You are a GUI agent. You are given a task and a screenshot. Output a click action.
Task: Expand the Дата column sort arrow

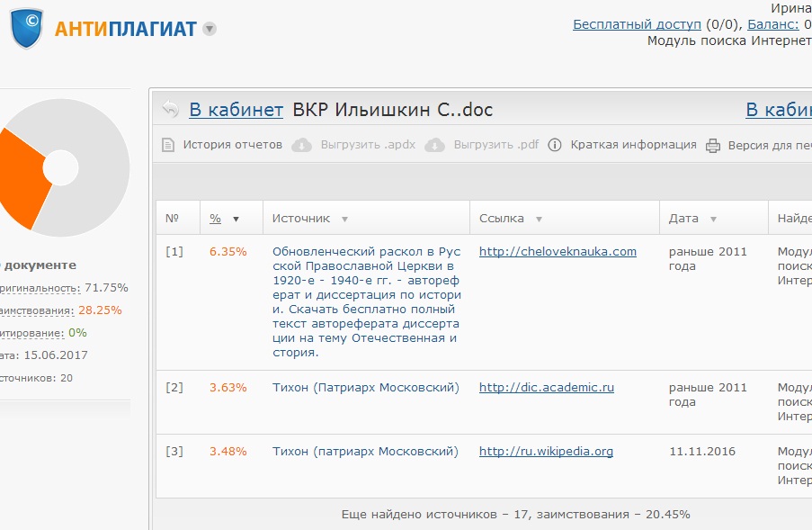tap(713, 219)
